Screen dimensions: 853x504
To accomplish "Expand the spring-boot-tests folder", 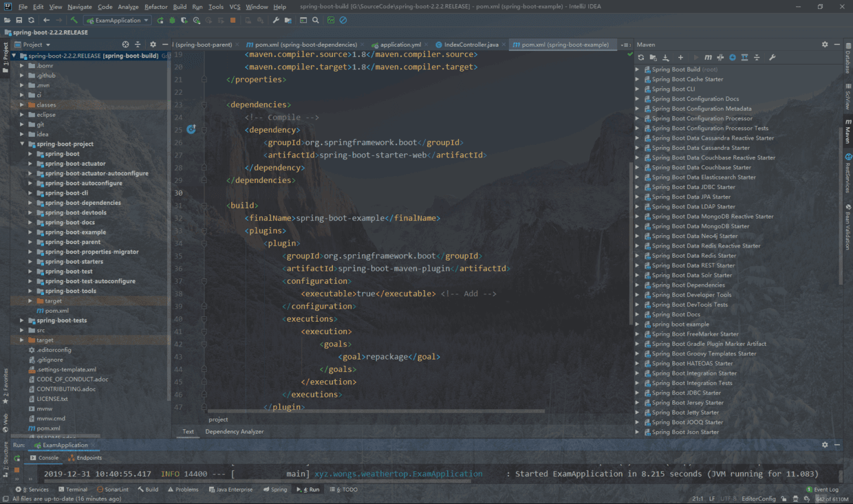I will (22, 320).
